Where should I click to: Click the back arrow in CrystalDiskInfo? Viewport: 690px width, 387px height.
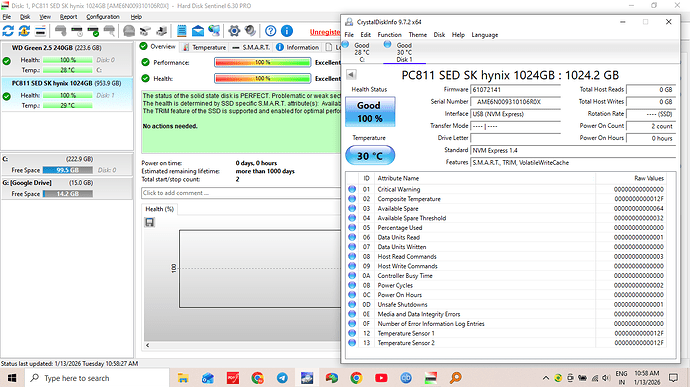point(351,74)
